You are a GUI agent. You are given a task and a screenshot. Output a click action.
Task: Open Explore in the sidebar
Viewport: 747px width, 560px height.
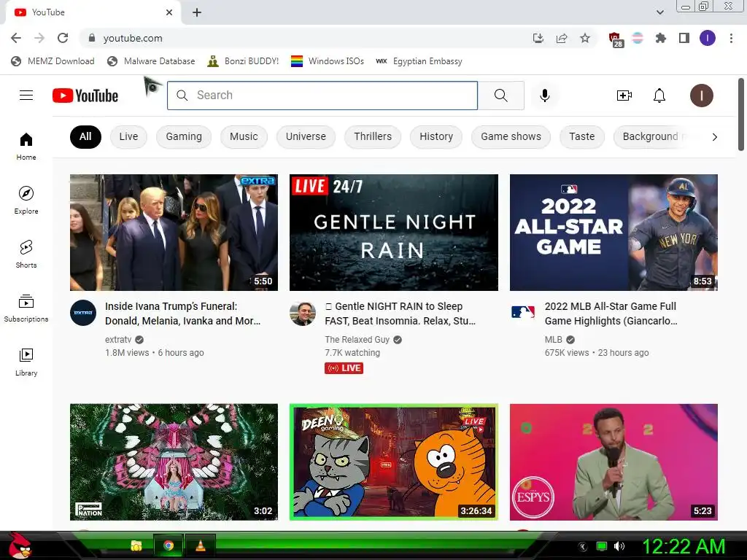coord(26,200)
